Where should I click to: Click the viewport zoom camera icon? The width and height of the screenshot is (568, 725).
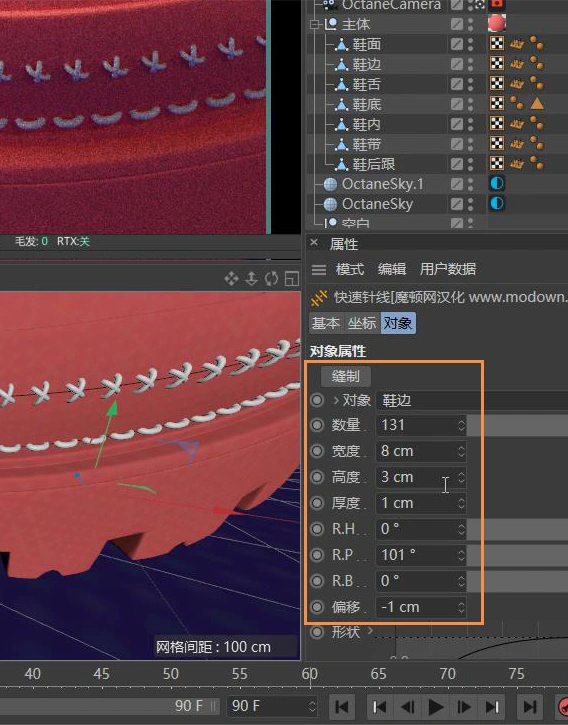coord(251,278)
